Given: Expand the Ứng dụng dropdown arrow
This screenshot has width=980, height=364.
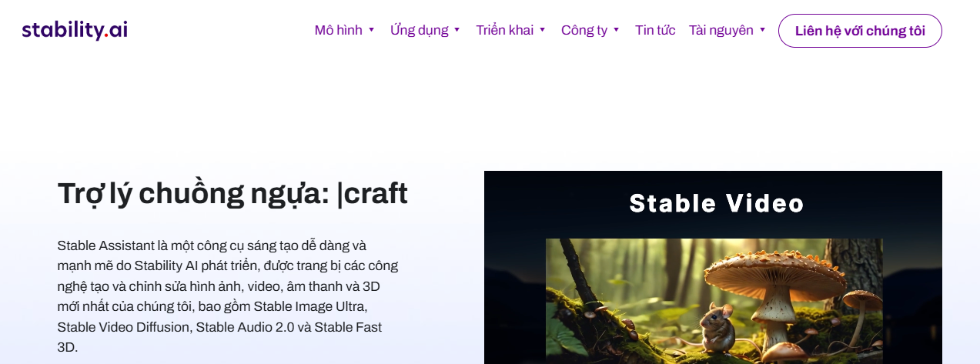Looking at the screenshot, I should tap(457, 30).
